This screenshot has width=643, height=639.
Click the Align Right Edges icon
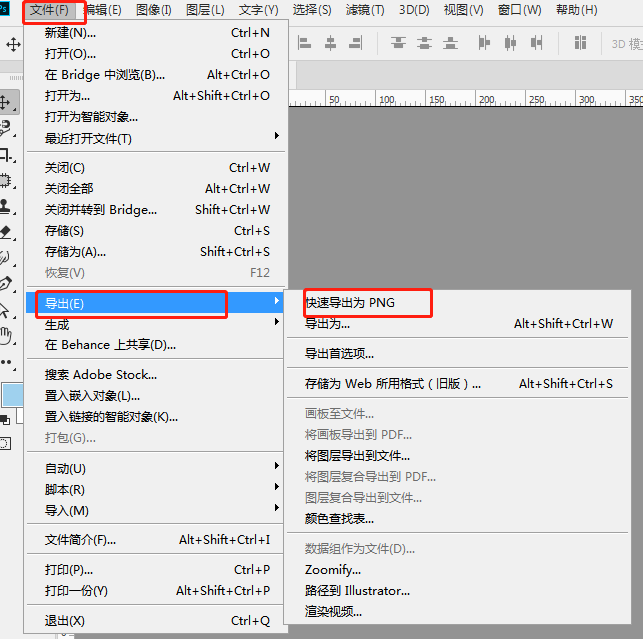tap(356, 43)
